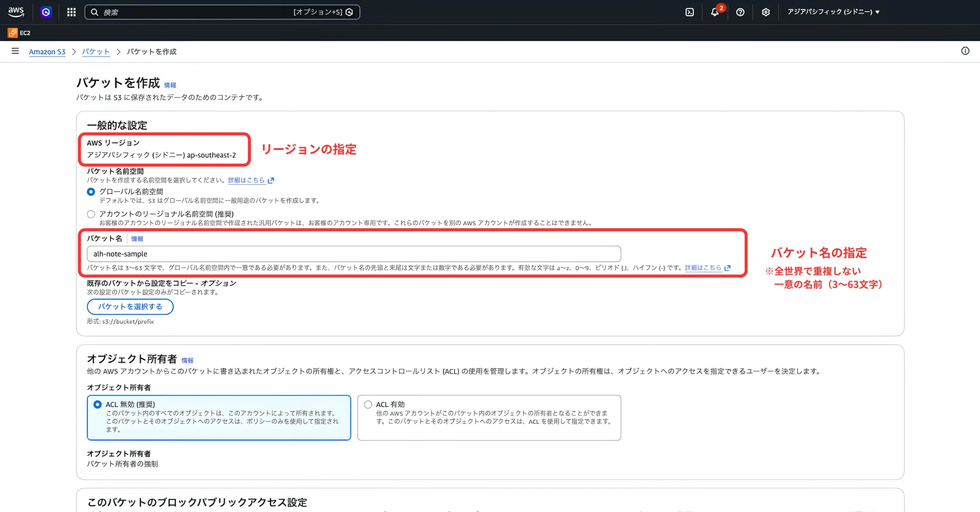The width and height of the screenshot is (980, 512).
Task: Click 詳細はこちら link in bucket name rules
Action: point(703,268)
